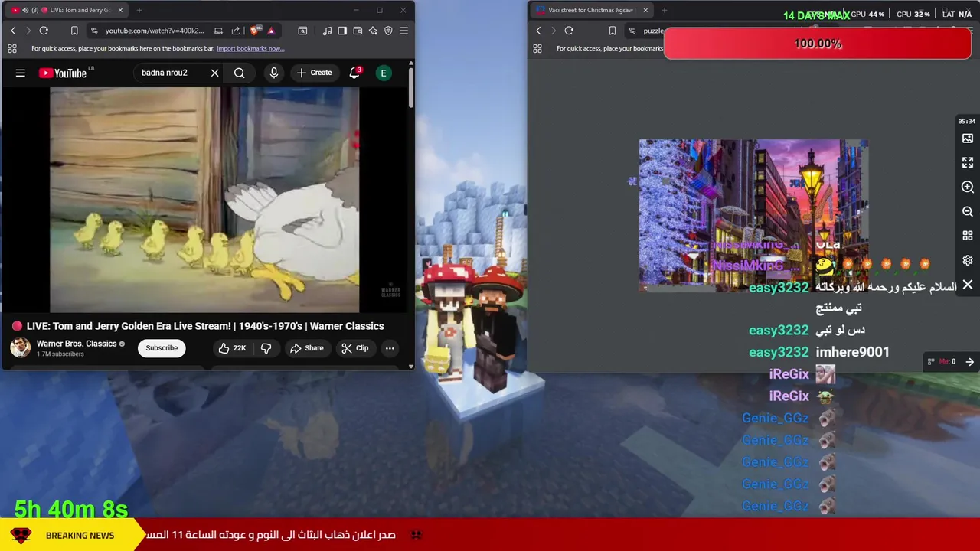The height and width of the screenshot is (551, 980).
Task: Go back in the puzzle window
Action: 538,31
